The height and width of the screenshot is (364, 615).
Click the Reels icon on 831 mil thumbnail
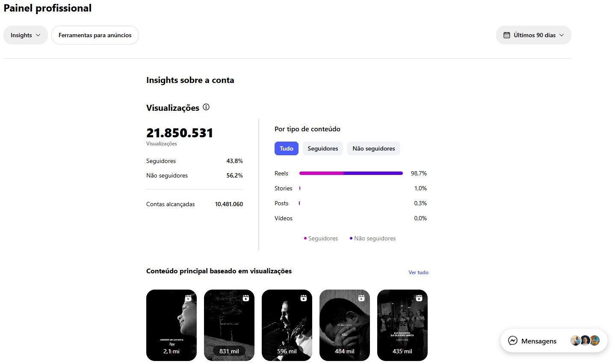pyautogui.click(x=246, y=298)
